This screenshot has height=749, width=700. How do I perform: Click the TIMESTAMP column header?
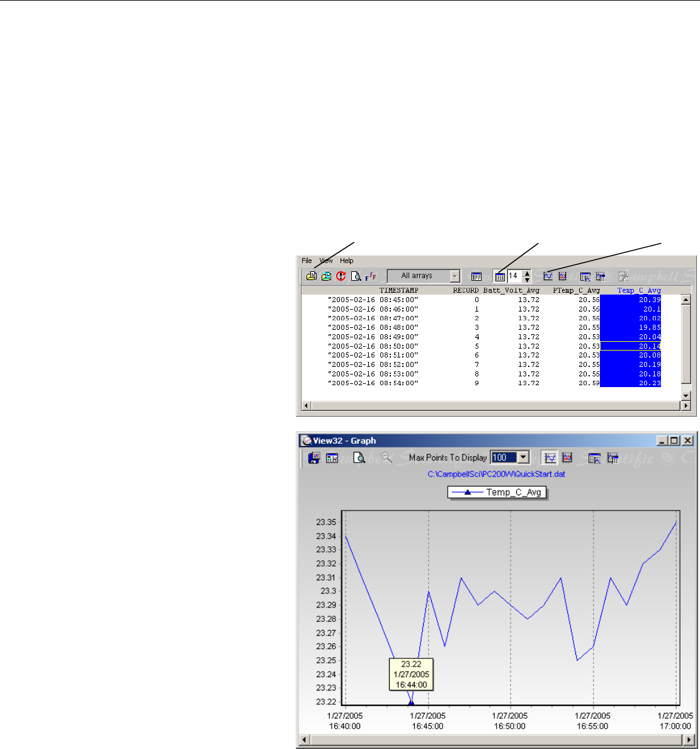(x=399, y=290)
